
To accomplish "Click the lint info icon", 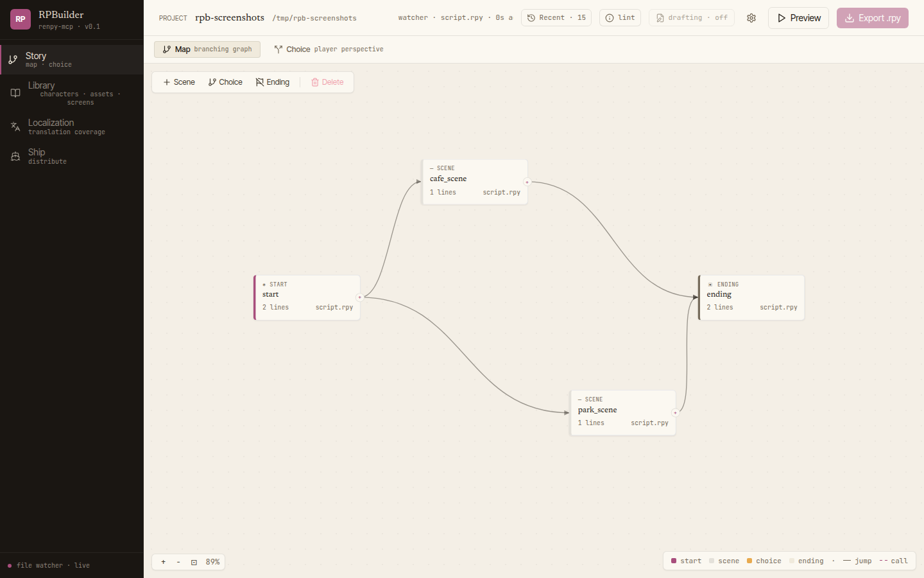I will (x=610, y=18).
